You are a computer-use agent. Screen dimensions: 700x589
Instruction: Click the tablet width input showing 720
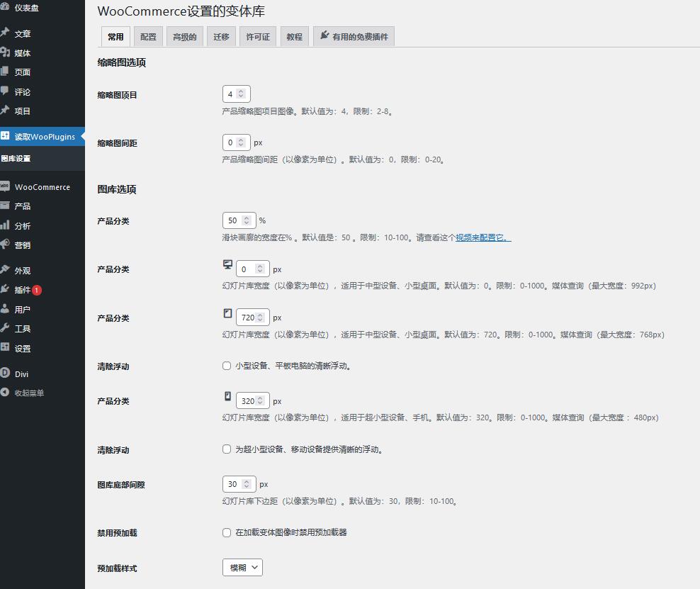[253, 318]
